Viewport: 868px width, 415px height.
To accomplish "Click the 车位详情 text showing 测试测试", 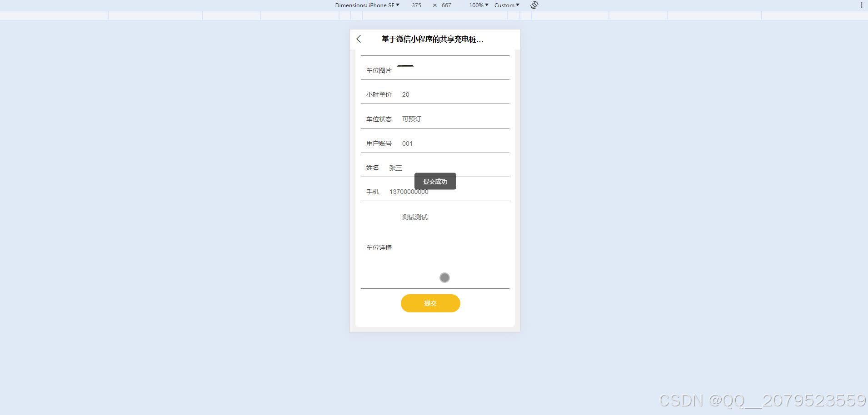I will click(415, 217).
